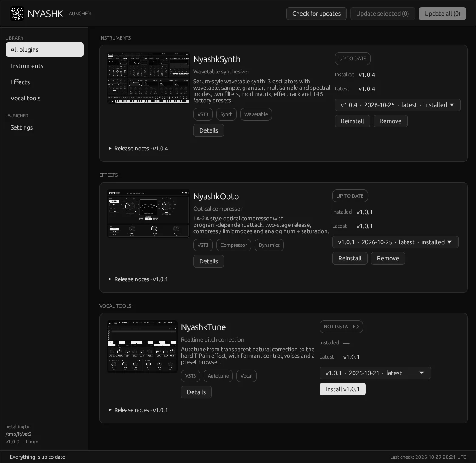The width and height of the screenshot is (476, 463).
Task: Remove NyashkSynth
Action: coord(390,121)
